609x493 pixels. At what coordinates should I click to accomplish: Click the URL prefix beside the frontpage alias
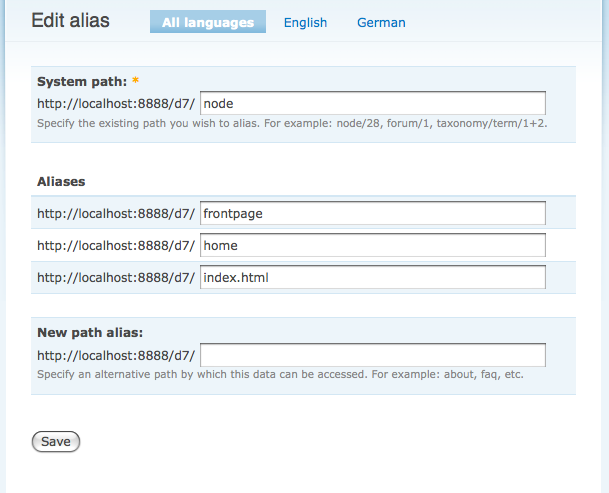116,213
